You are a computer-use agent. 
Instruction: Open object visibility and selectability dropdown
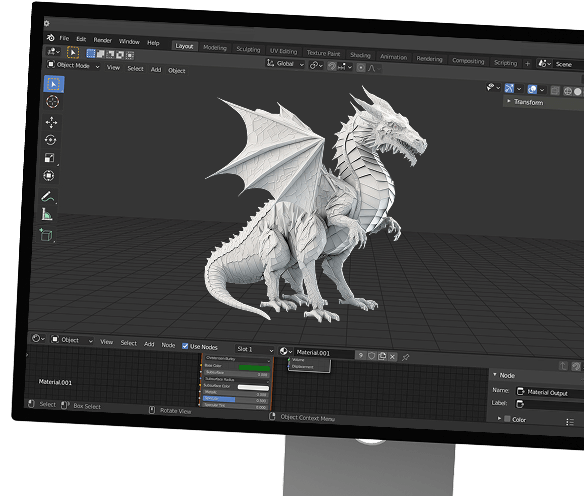[x=493, y=87]
